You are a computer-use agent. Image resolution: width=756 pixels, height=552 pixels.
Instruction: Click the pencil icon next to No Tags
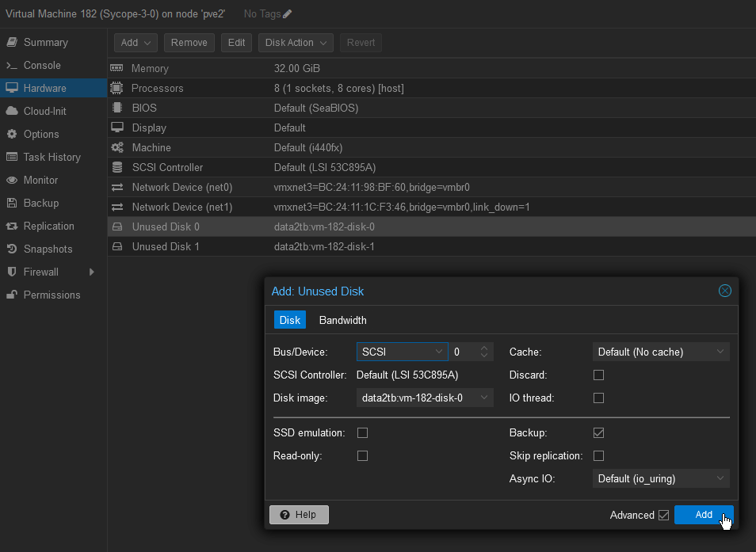pos(287,14)
